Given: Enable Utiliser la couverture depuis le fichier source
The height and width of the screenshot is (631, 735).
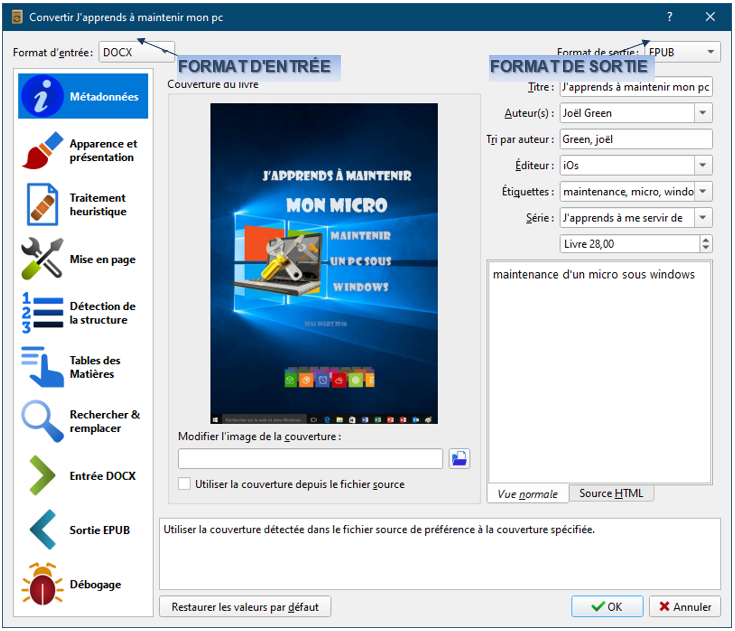Looking at the screenshot, I should [x=184, y=484].
